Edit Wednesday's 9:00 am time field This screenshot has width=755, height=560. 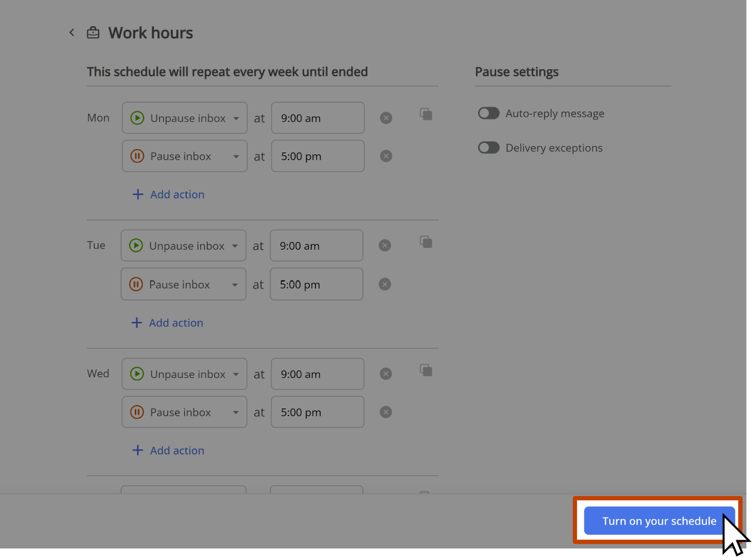(317, 374)
